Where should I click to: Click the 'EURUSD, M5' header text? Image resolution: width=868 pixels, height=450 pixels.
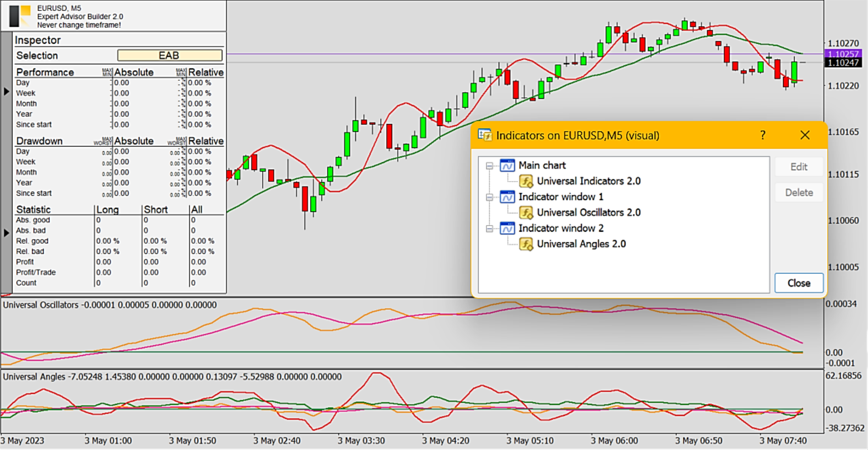tap(59, 8)
